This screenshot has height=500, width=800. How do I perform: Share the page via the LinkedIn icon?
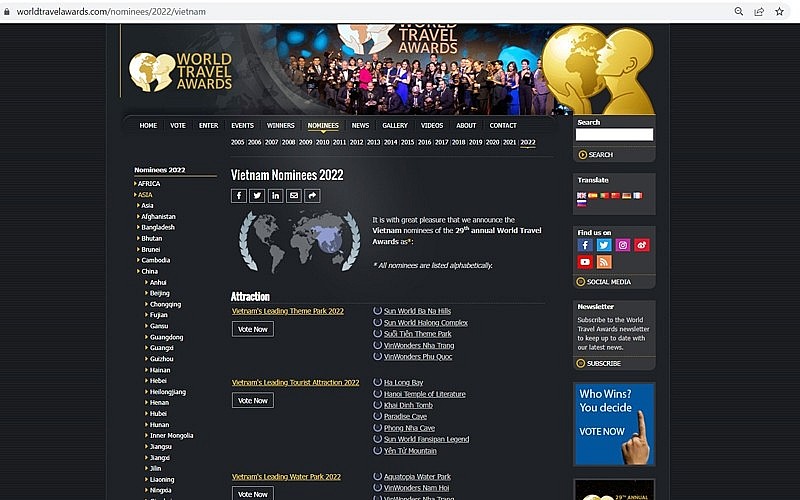click(x=276, y=196)
